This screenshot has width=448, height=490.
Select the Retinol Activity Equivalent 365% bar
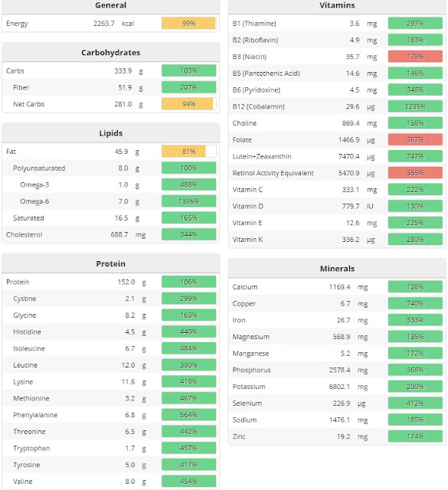(415, 173)
